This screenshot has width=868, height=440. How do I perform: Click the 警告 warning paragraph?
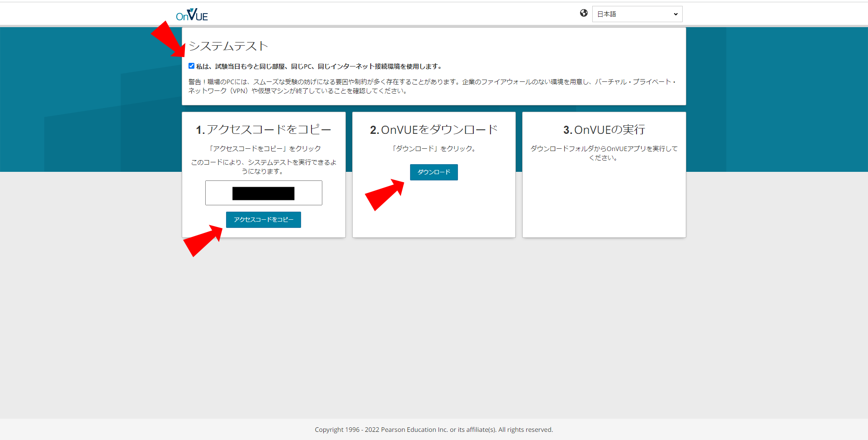[433, 86]
